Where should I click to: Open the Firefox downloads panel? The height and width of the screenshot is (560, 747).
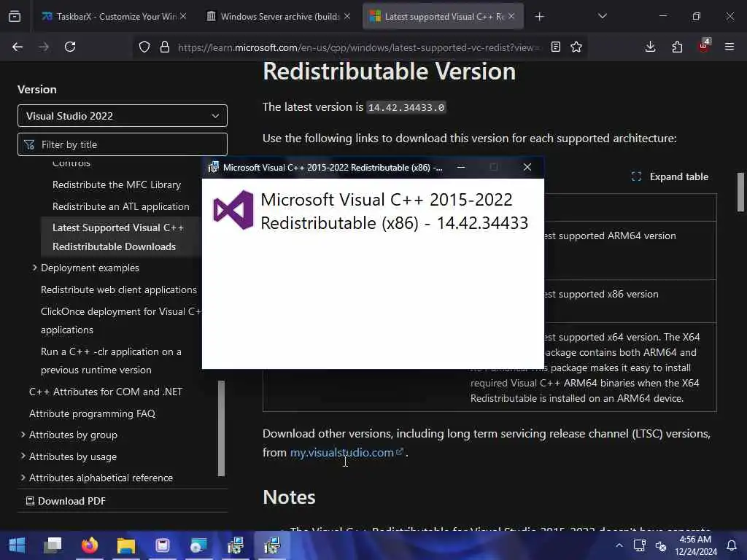point(650,47)
